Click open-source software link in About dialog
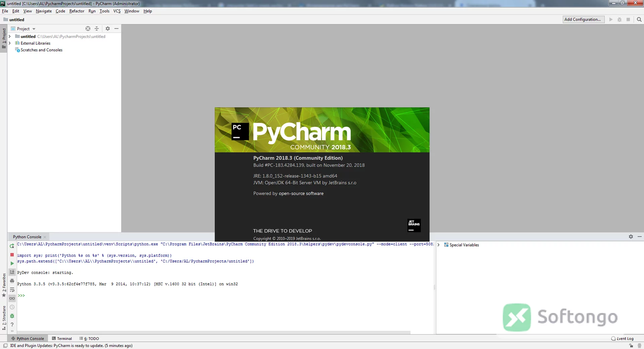The image size is (644, 349). [301, 193]
